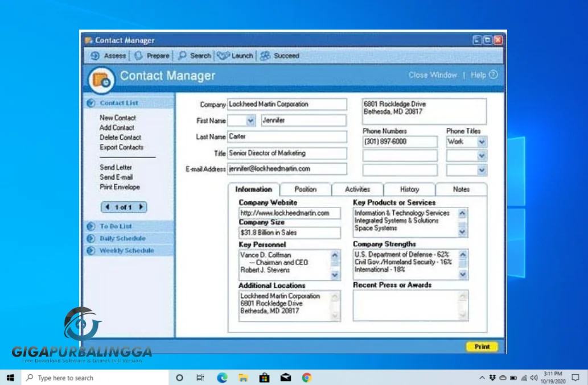This screenshot has height=385, width=588.
Task: Click the third empty phone number field
Action: (x=400, y=170)
